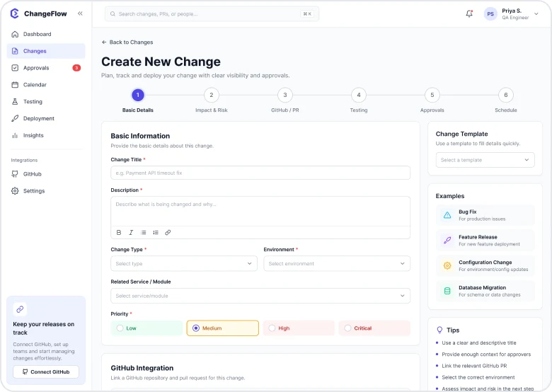Click the link icon in promo card

(x=20, y=309)
